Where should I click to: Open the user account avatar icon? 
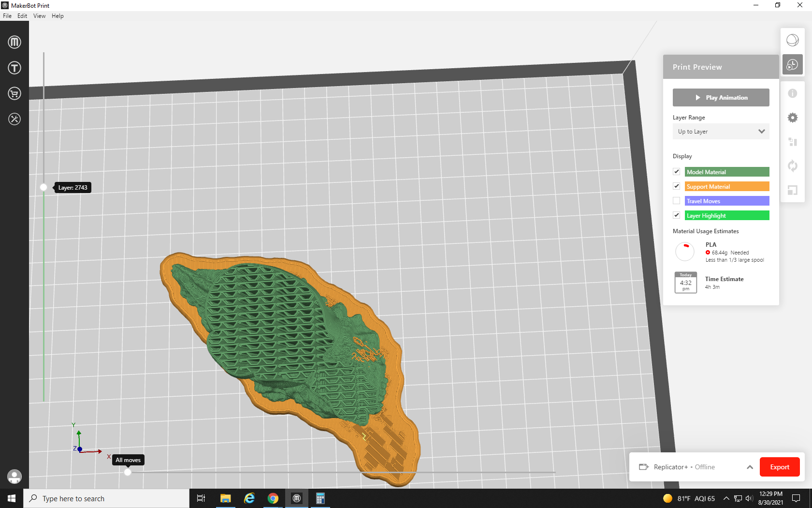point(14,477)
